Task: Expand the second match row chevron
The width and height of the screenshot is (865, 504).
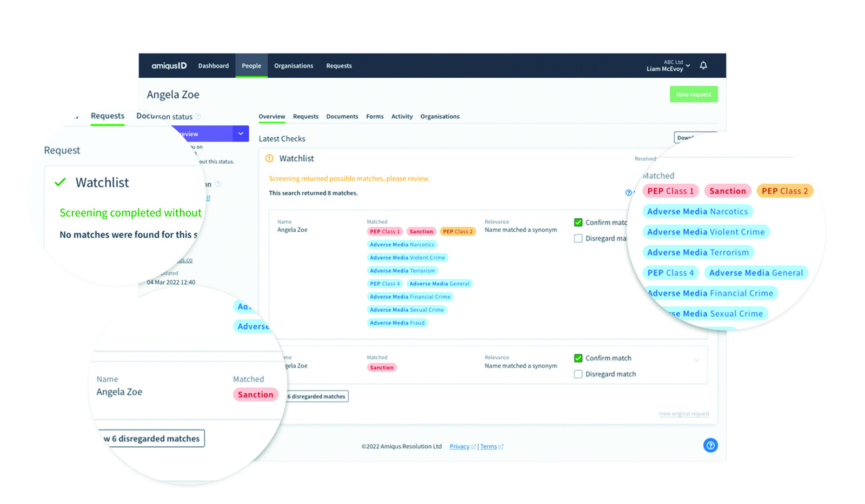Action: coord(696,360)
